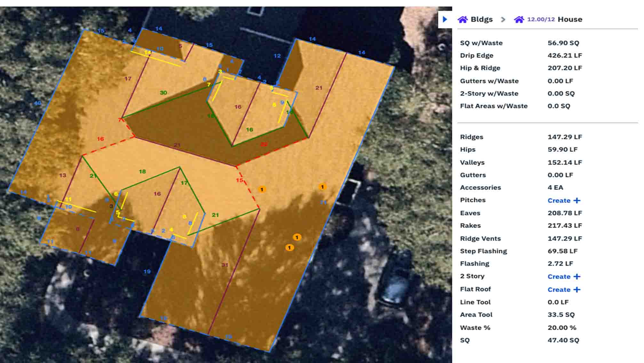This screenshot has width=644, height=363.
Task: Select the upper-right orange accessory marker
Action: pyautogui.click(x=322, y=187)
